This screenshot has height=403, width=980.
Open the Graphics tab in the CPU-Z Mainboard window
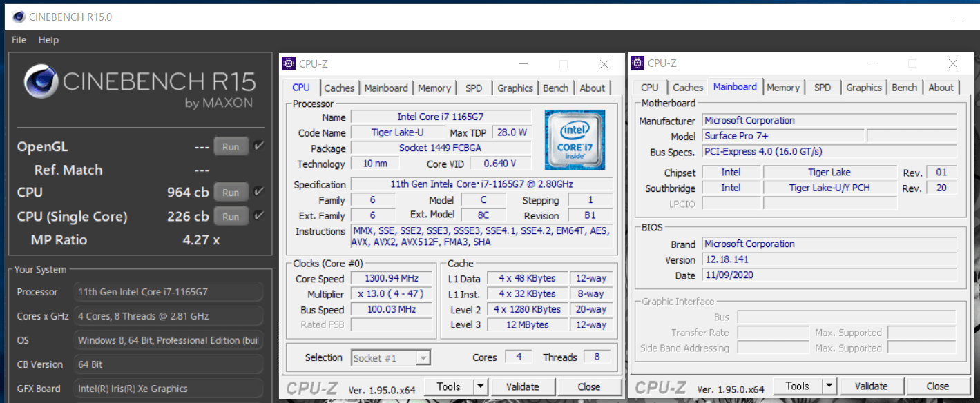pyautogui.click(x=864, y=88)
